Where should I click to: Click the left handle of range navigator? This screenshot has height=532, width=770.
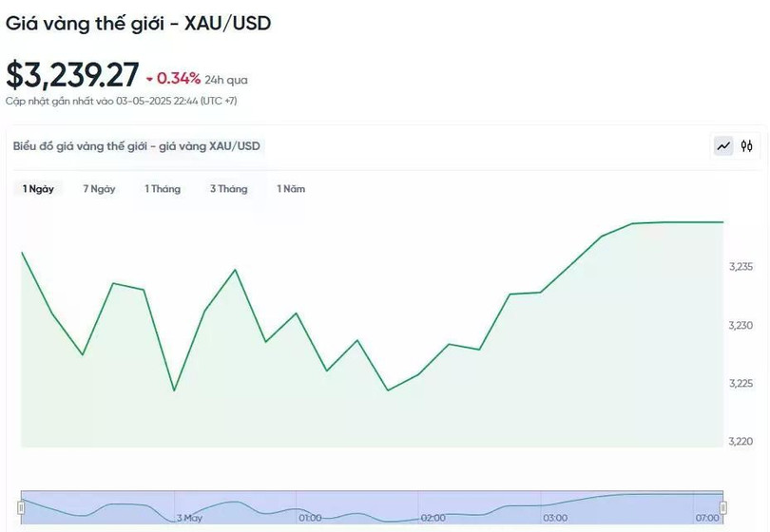(x=21, y=507)
